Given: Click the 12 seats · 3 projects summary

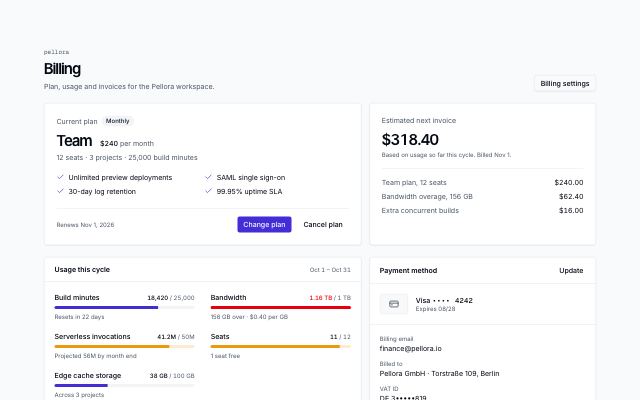Looking at the screenshot, I should 127,158.
